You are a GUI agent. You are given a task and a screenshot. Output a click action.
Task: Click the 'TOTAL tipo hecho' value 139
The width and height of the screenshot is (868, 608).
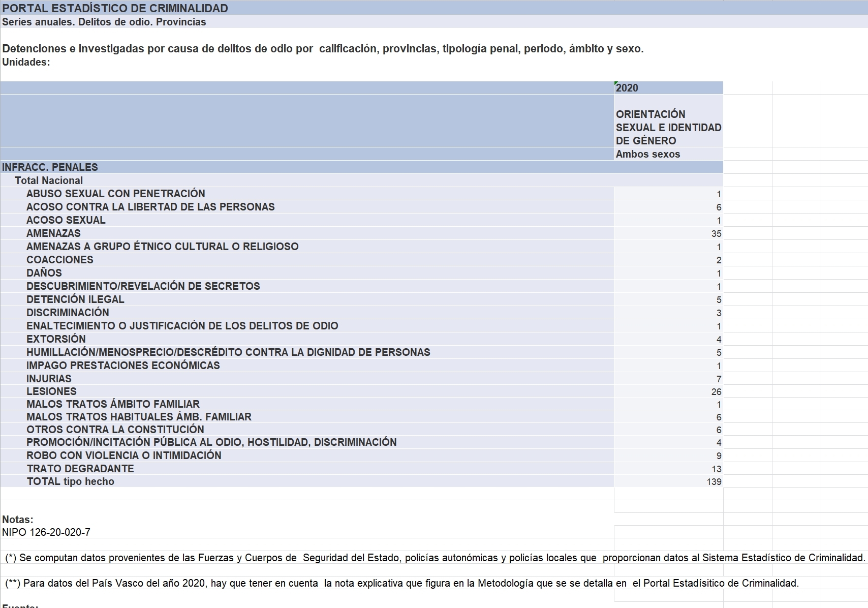(668, 482)
